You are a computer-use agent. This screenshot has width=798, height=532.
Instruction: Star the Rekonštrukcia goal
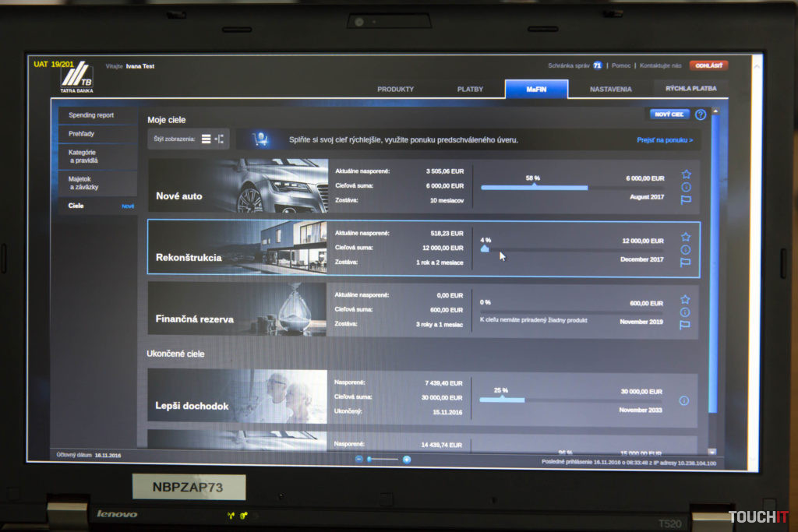(x=686, y=237)
